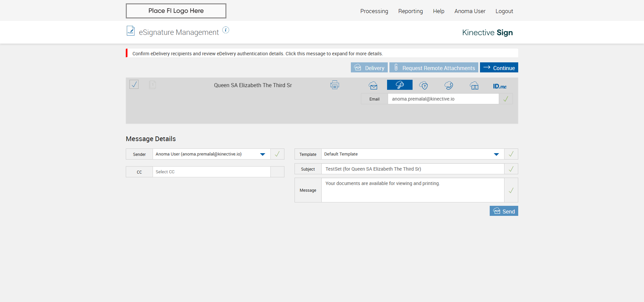
Task: Choose the shield question authentication icon
Action: click(x=424, y=85)
